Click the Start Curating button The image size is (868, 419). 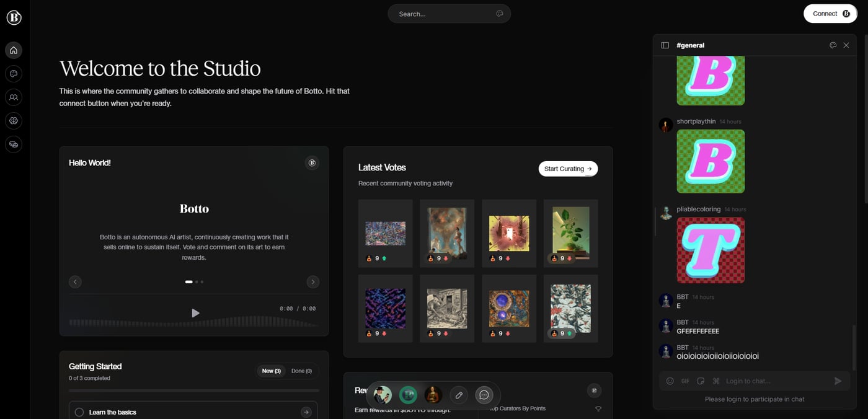tap(568, 169)
